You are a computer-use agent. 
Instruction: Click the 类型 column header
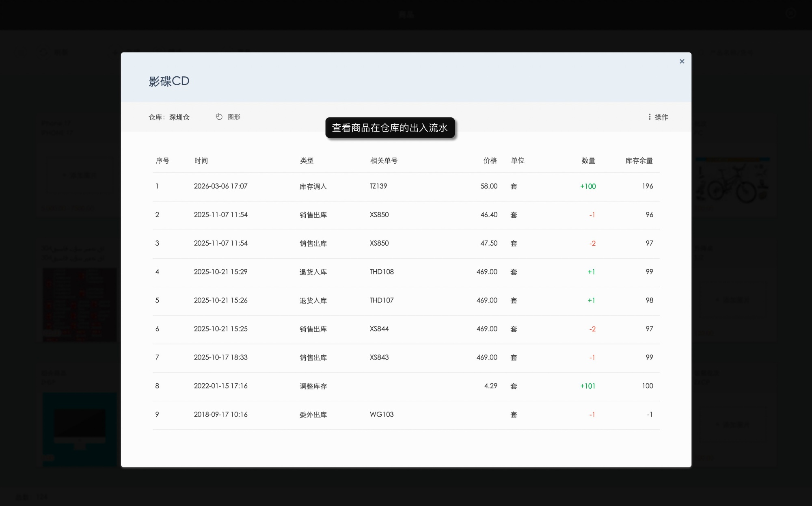pos(307,160)
